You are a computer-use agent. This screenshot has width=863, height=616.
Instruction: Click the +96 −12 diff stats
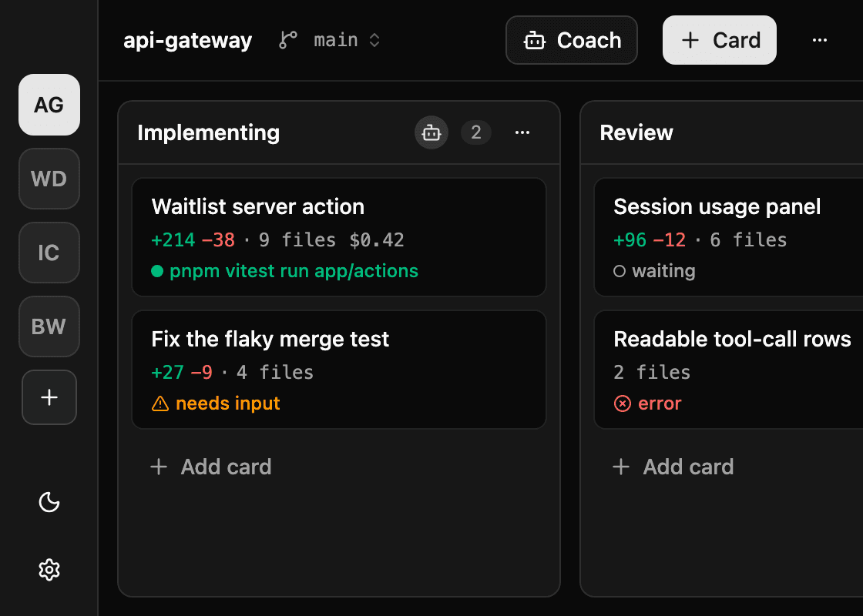650,239
